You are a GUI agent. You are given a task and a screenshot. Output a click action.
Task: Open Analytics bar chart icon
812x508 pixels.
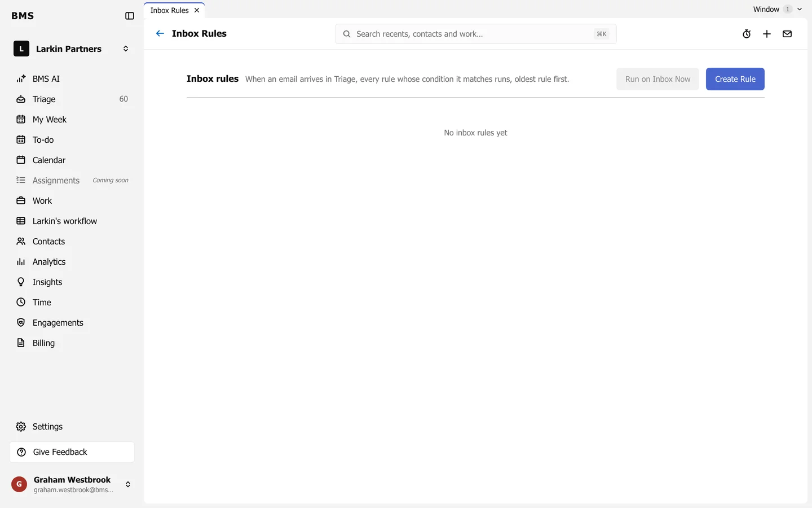pos(21,262)
